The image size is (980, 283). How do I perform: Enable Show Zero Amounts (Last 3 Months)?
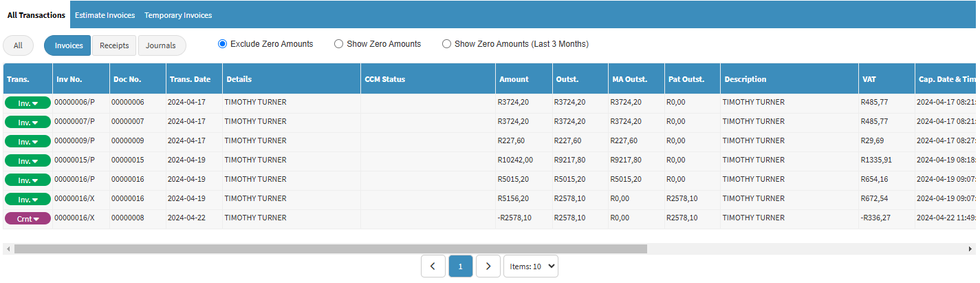[x=446, y=44]
